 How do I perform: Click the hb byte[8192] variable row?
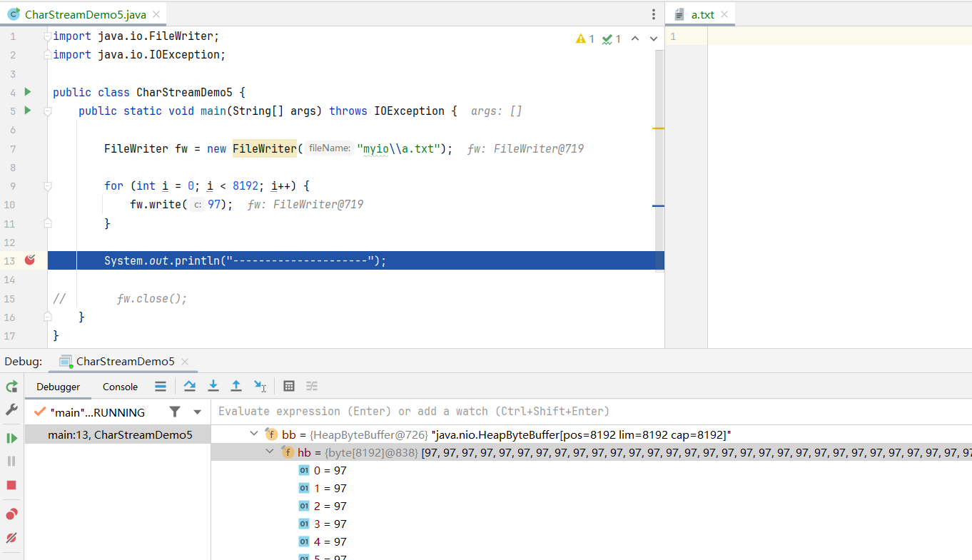592,452
